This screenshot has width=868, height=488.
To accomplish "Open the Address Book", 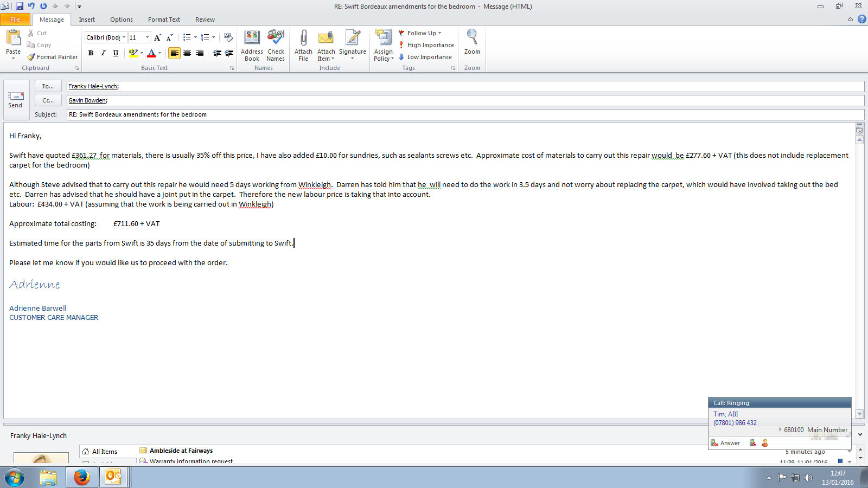I will click(x=252, y=46).
